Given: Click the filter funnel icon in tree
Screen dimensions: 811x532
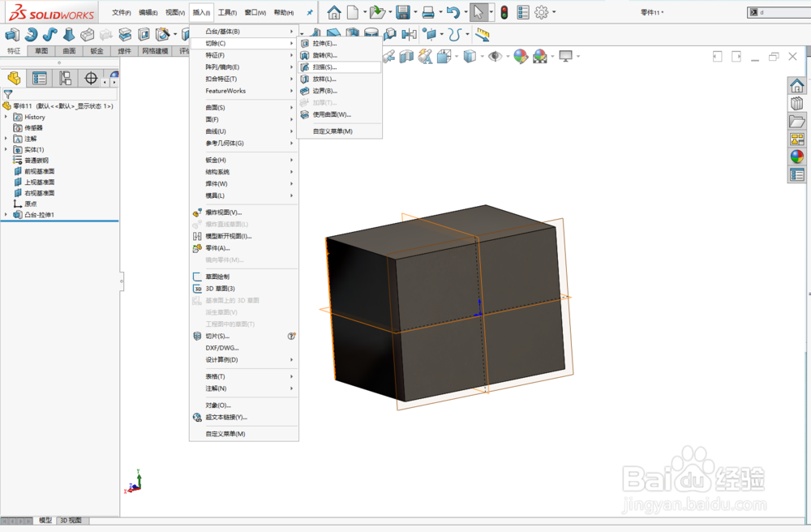Looking at the screenshot, I should [x=8, y=95].
